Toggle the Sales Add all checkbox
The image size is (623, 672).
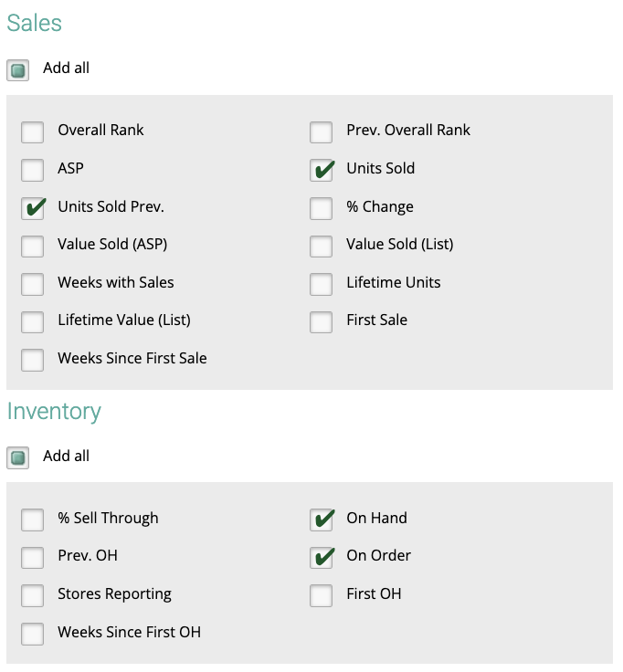(x=17, y=70)
